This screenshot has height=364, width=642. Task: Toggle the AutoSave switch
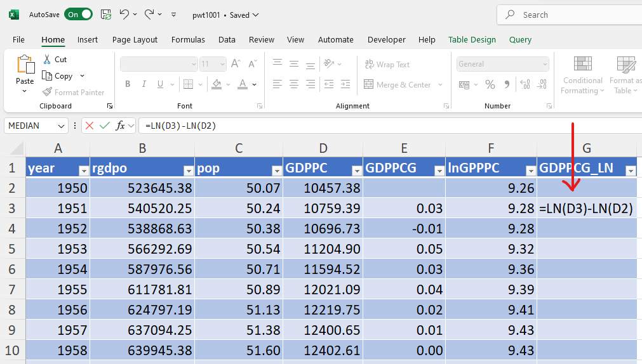coord(78,14)
